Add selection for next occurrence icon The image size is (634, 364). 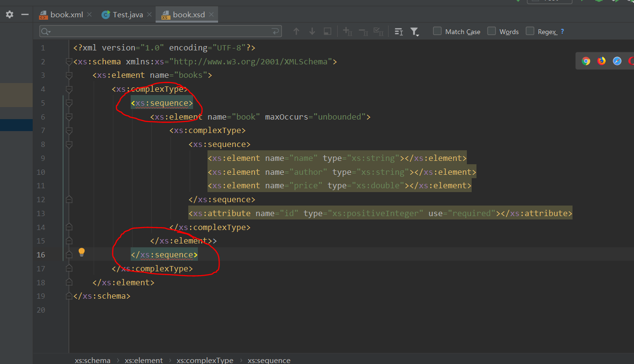pyautogui.click(x=347, y=31)
